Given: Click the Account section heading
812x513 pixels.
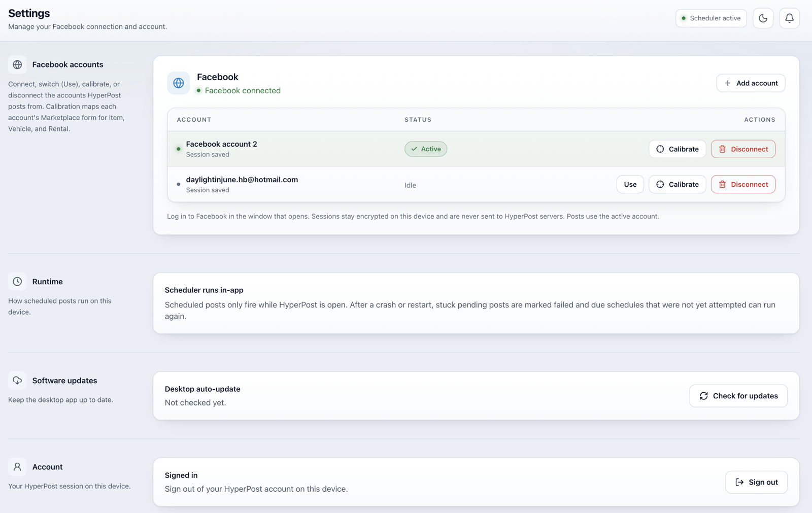Looking at the screenshot, I should point(47,467).
